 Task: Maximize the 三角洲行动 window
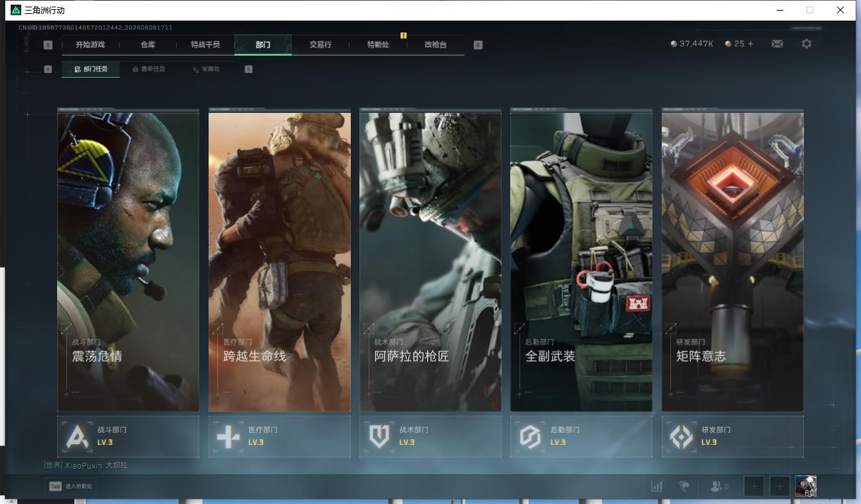pyautogui.click(x=810, y=10)
